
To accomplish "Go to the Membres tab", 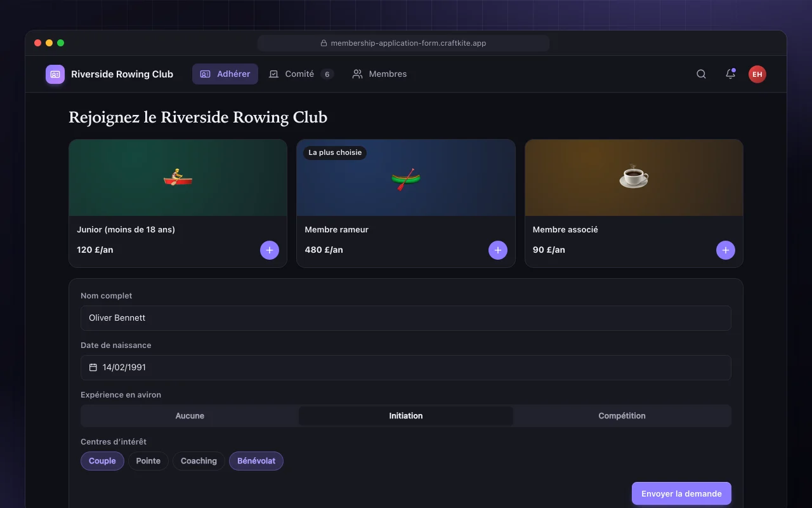I will (x=379, y=74).
